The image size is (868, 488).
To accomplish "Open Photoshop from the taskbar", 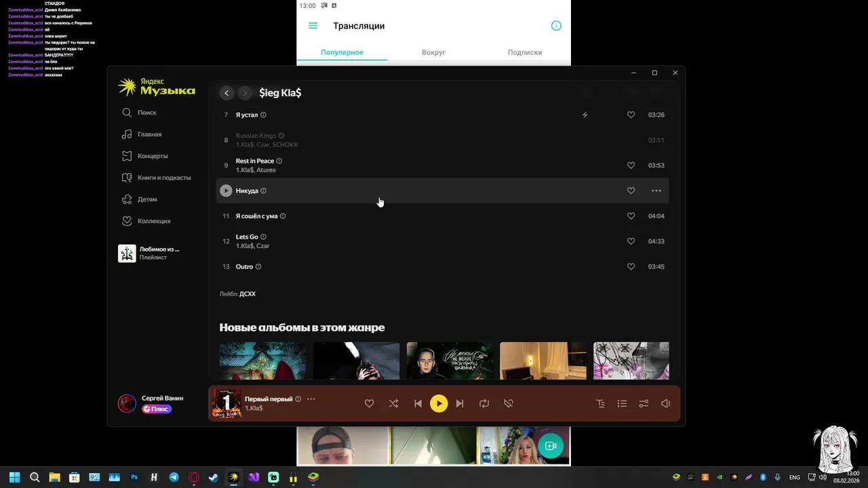I will pos(134,477).
